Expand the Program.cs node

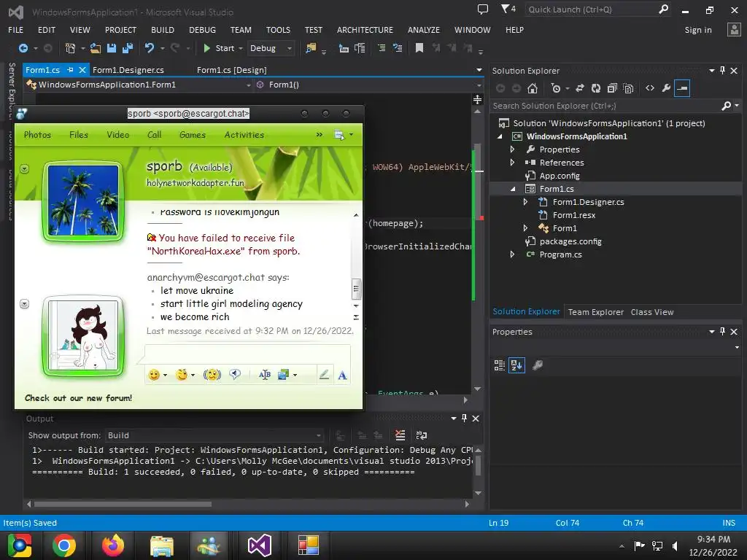513,254
